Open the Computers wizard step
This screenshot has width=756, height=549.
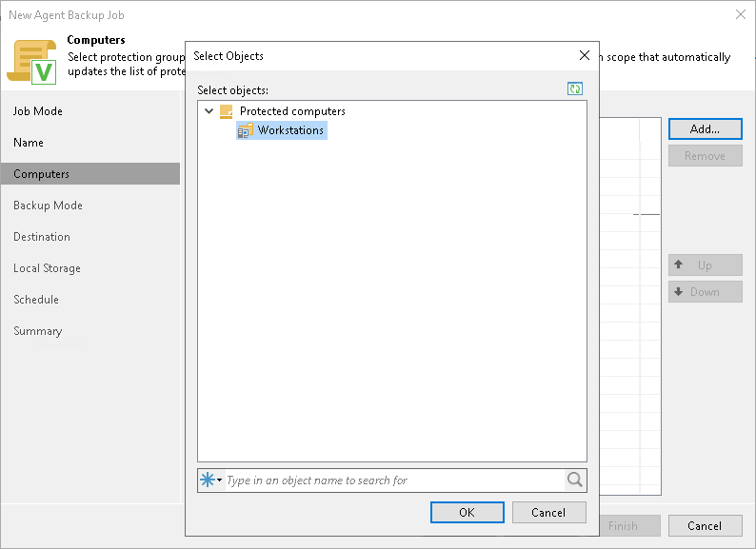click(x=90, y=174)
